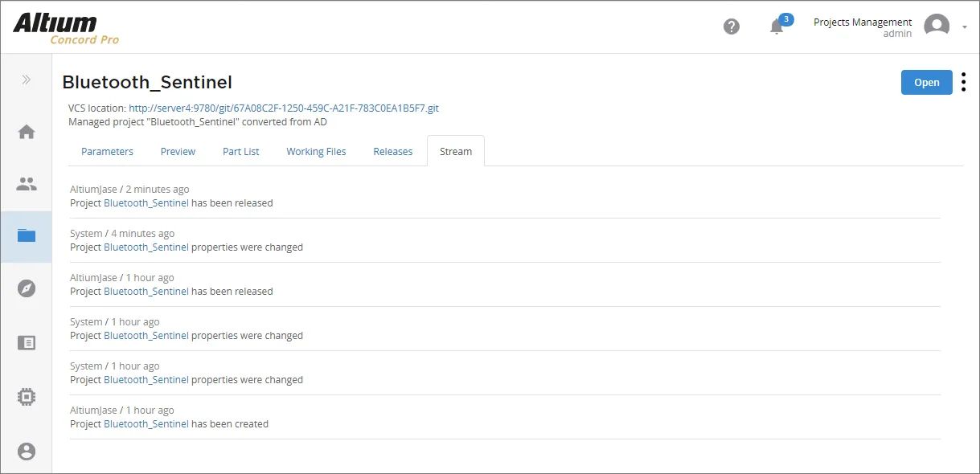980x474 pixels.
Task: Open the notifications bell icon
Action: tap(777, 27)
